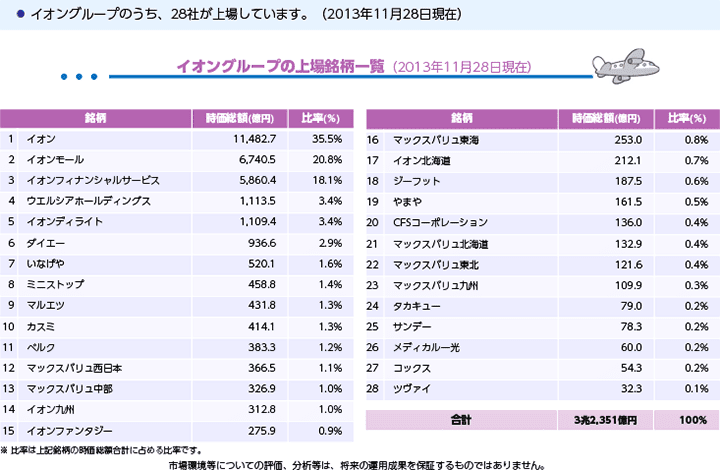The image size is (720, 470).
Task: Select 'マックスバリュ中部' cell
Action: coord(69,389)
